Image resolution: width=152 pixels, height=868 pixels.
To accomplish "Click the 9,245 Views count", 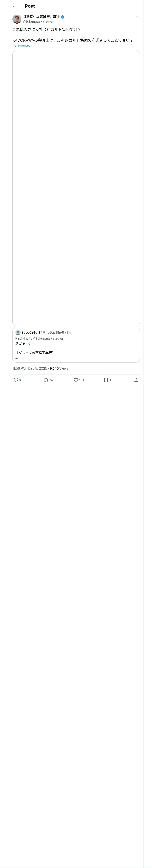I will click(59, 368).
